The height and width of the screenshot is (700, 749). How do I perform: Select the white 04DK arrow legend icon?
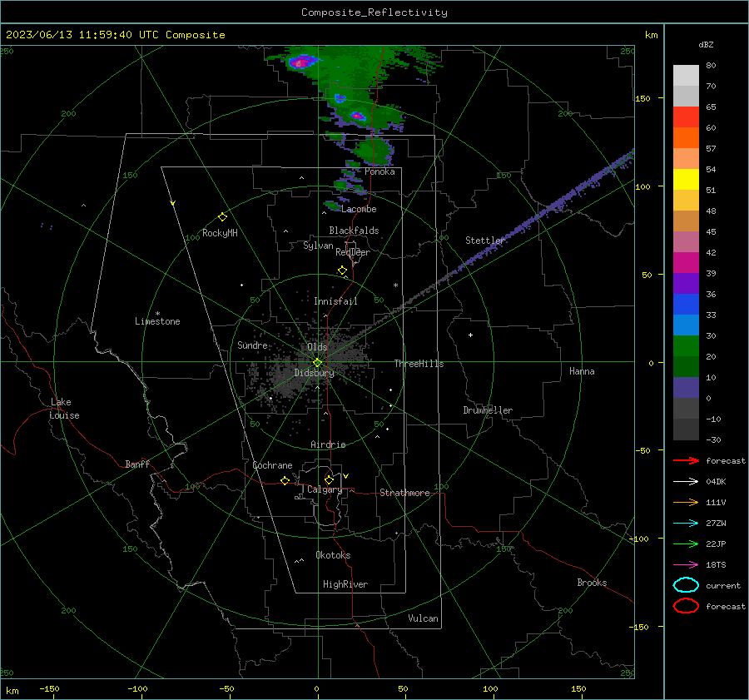pyautogui.click(x=686, y=481)
